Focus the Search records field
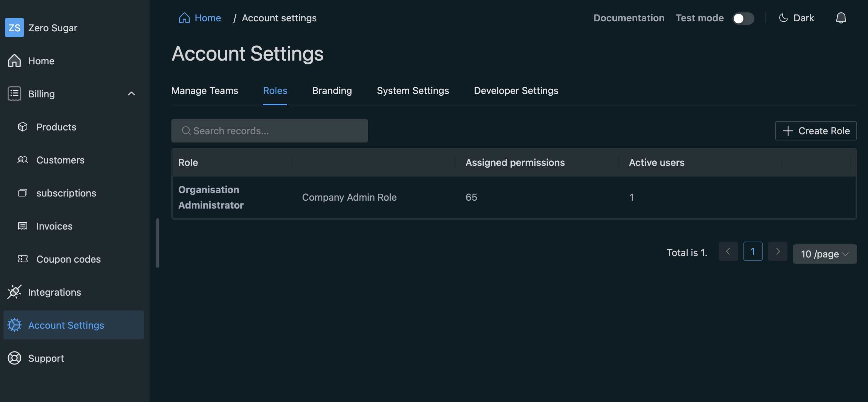Viewport: 868px width, 402px height. point(269,131)
